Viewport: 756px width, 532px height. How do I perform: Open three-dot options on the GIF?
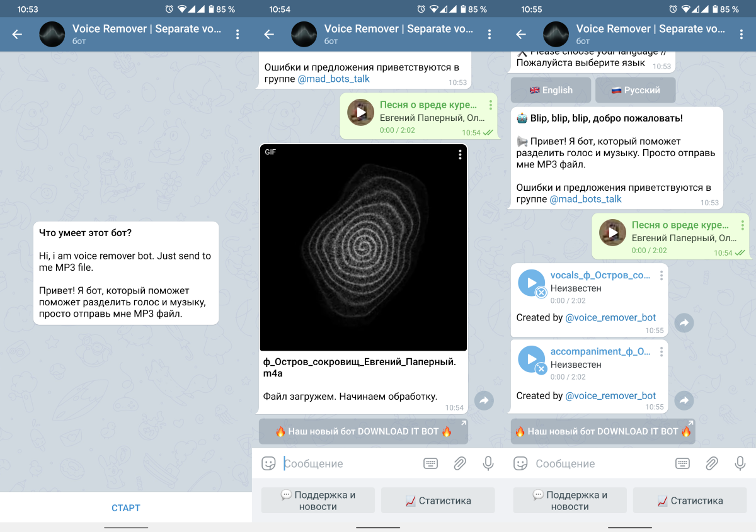pos(460,154)
